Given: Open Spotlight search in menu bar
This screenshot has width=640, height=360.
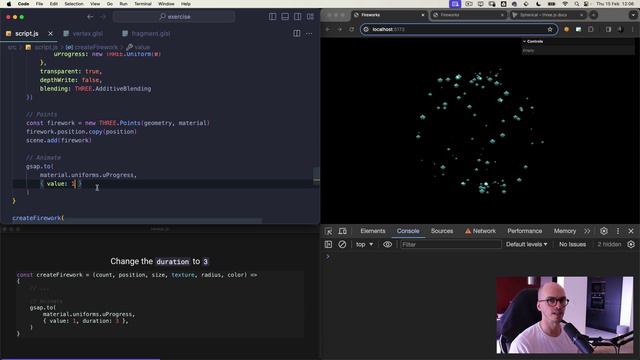Looking at the screenshot, I should (x=576, y=4).
